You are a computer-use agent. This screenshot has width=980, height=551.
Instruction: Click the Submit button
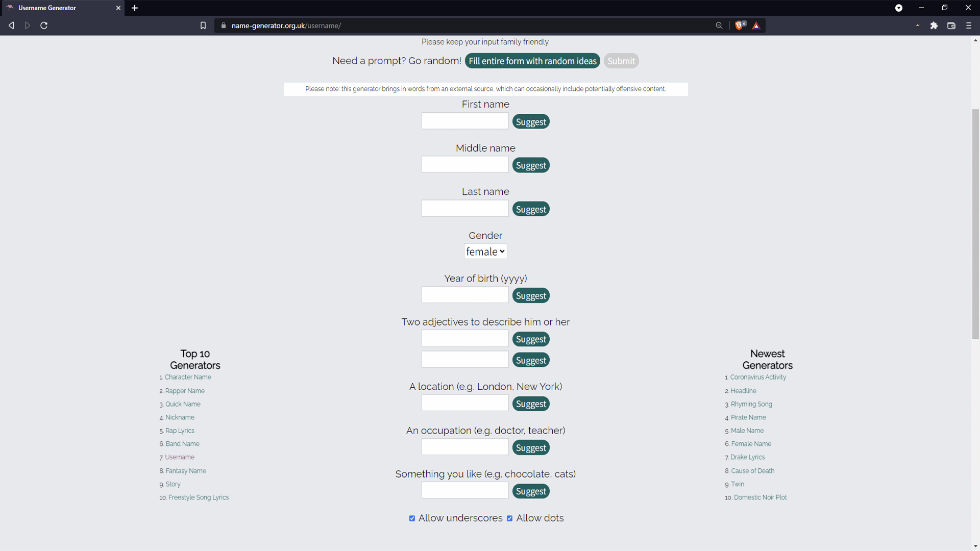(621, 61)
